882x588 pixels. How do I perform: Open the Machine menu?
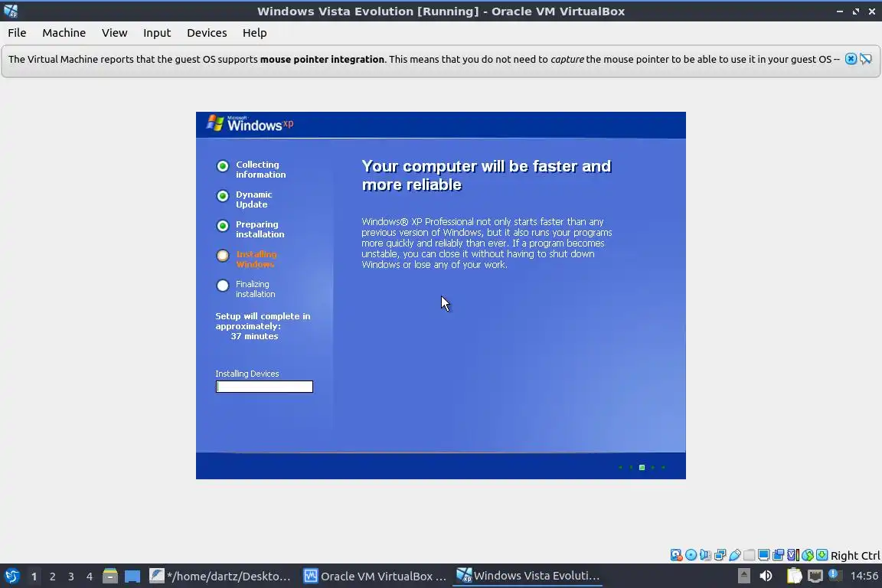point(64,33)
